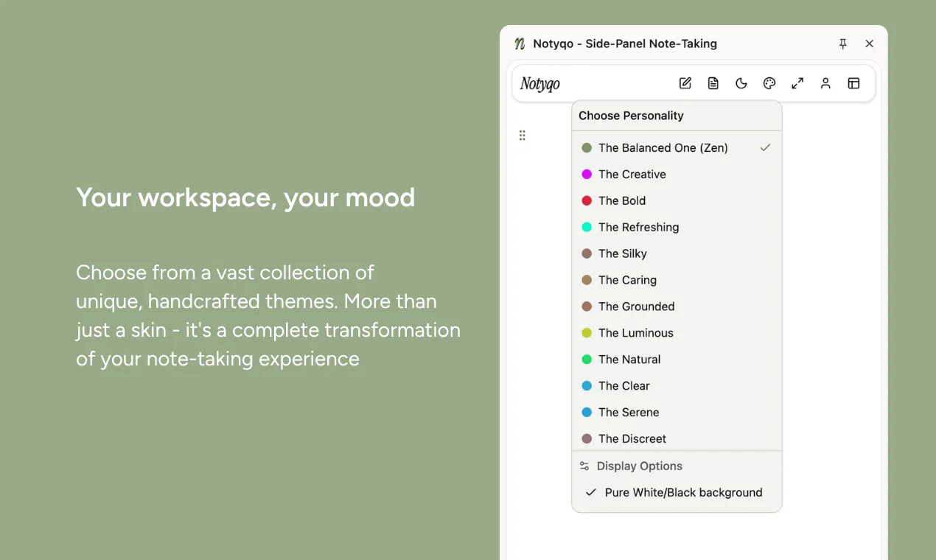Screen dimensions: 936x560
Task: Select The Caring personality
Action: click(677, 280)
